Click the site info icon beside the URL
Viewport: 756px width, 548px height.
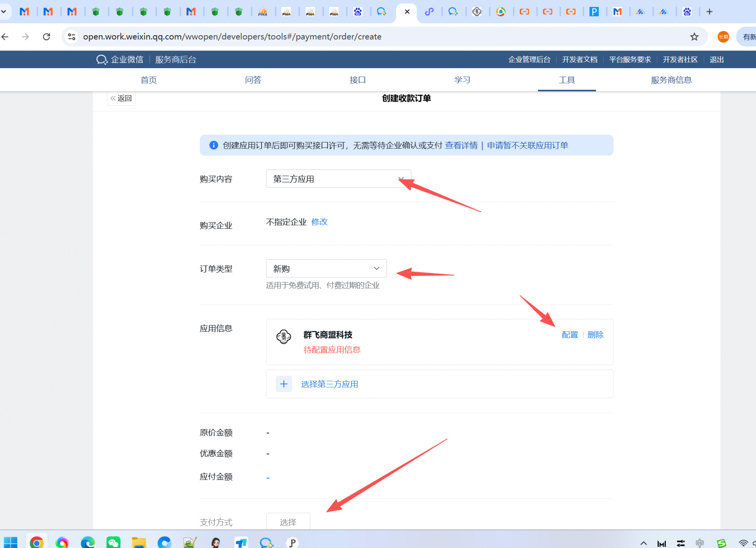coord(72,37)
